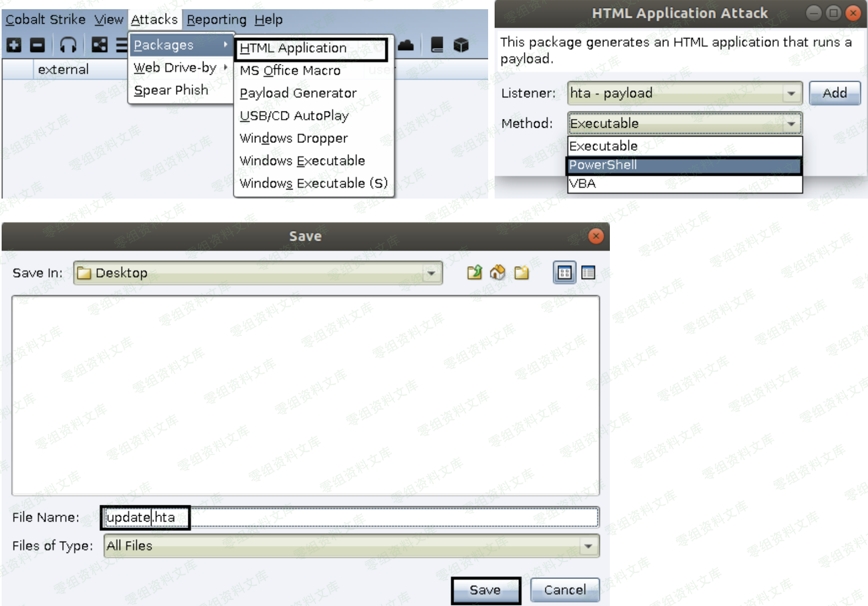Create a new folder in Save dialog
The height and width of the screenshot is (606, 868).
click(x=522, y=273)
